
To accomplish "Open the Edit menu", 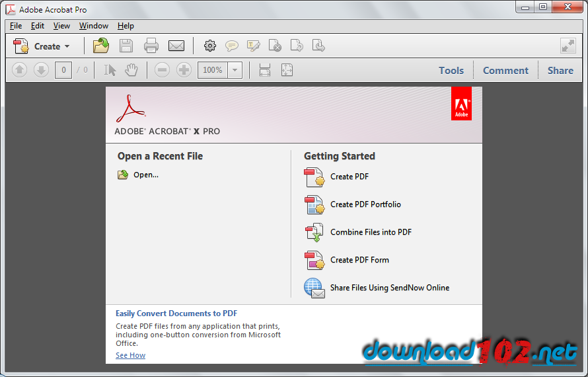I will tap(38, 26).
